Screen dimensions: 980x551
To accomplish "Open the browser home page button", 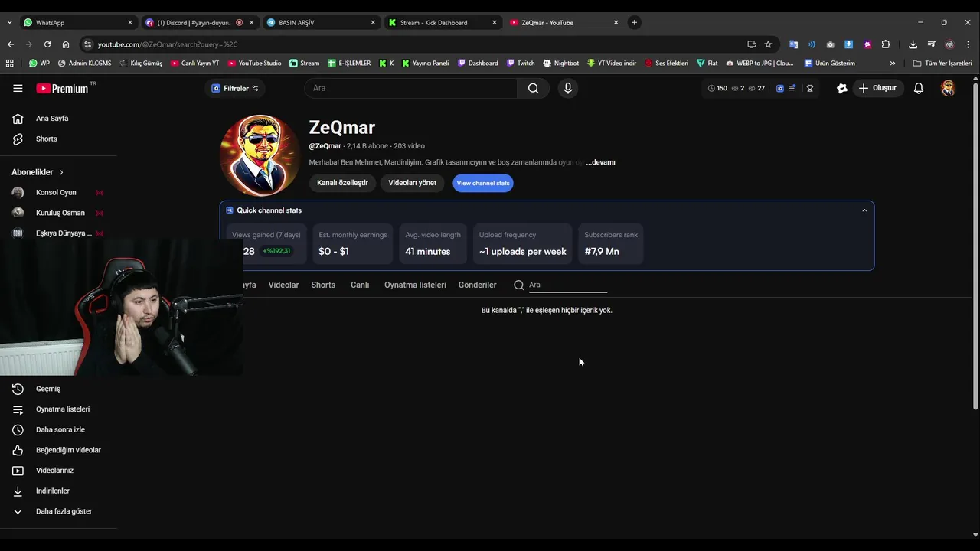I will click(66, 44).
